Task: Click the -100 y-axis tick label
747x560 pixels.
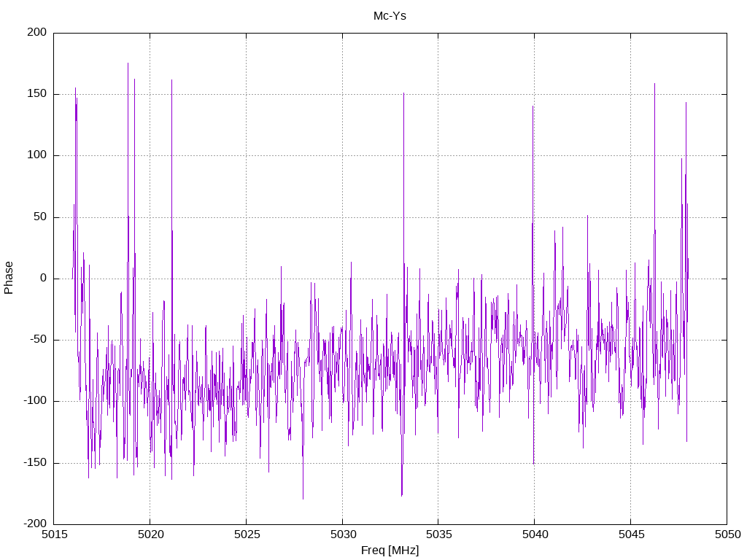Action: [x=35, y=401]
